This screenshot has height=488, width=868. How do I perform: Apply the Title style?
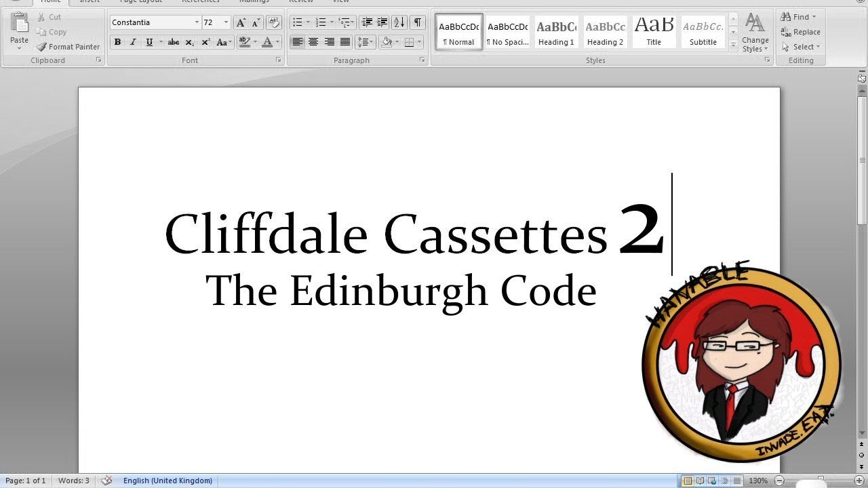click(x=654, y=32)
